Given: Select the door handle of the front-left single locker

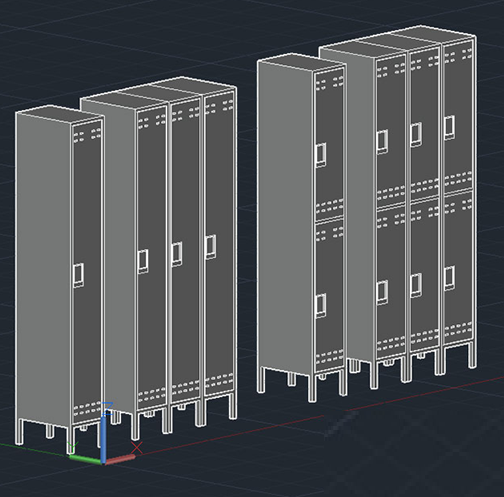Looking at the screenshot, I should coord(78,275).
